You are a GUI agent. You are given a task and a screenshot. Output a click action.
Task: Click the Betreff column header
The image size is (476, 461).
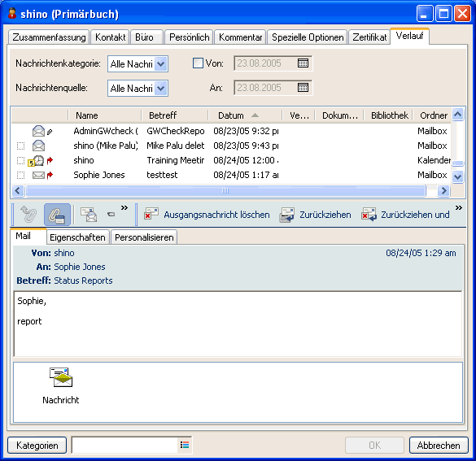(x=175, y=115)
